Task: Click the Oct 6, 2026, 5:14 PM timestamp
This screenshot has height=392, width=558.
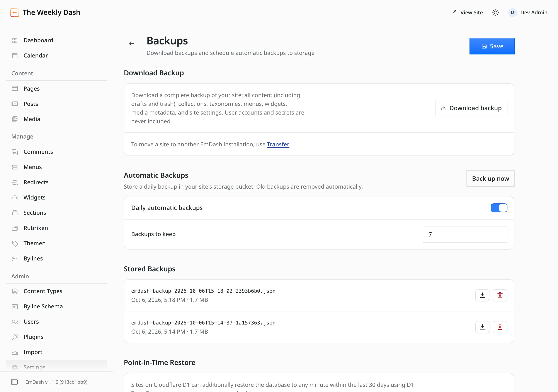Action: tap(158, 332)
